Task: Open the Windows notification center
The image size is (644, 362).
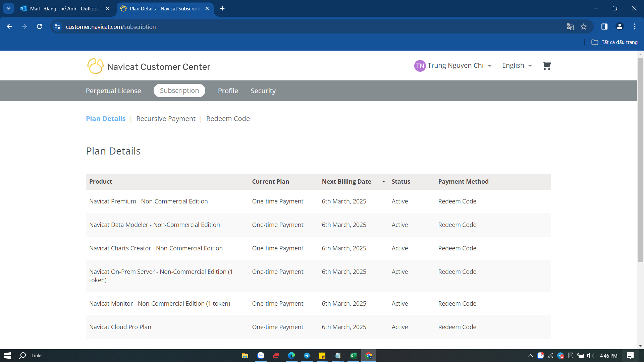Action: pyautogui.click(x=630, y=356)
